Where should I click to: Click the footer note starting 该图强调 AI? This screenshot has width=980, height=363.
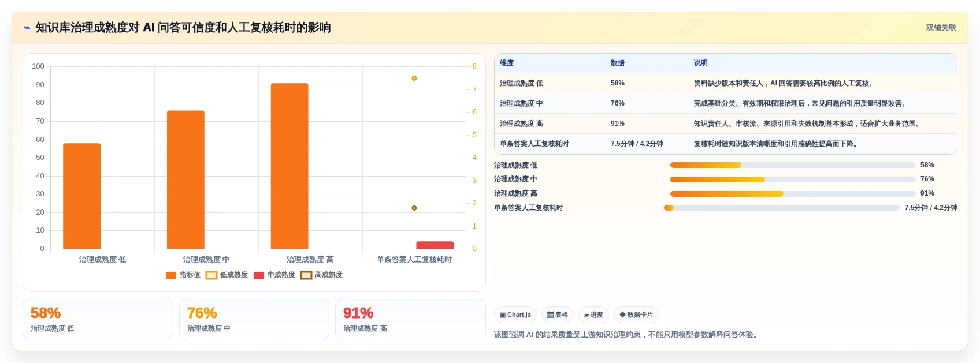[627, 334]
